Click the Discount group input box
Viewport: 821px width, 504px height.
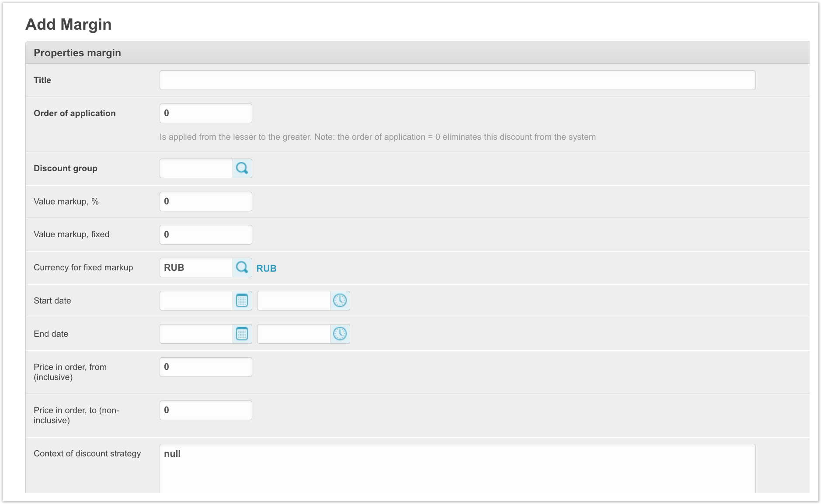click(x=196, y=168)
